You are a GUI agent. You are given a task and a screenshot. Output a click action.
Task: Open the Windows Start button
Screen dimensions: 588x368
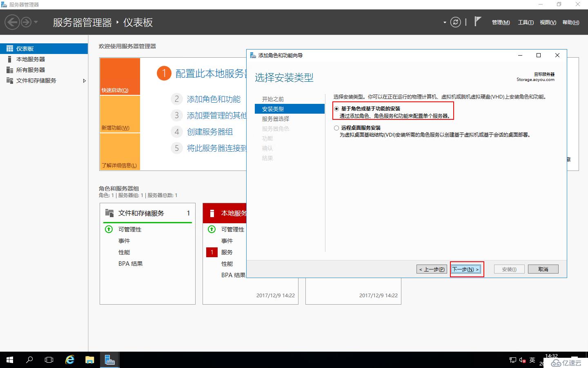pyautogui.click(x=10, y=360)
